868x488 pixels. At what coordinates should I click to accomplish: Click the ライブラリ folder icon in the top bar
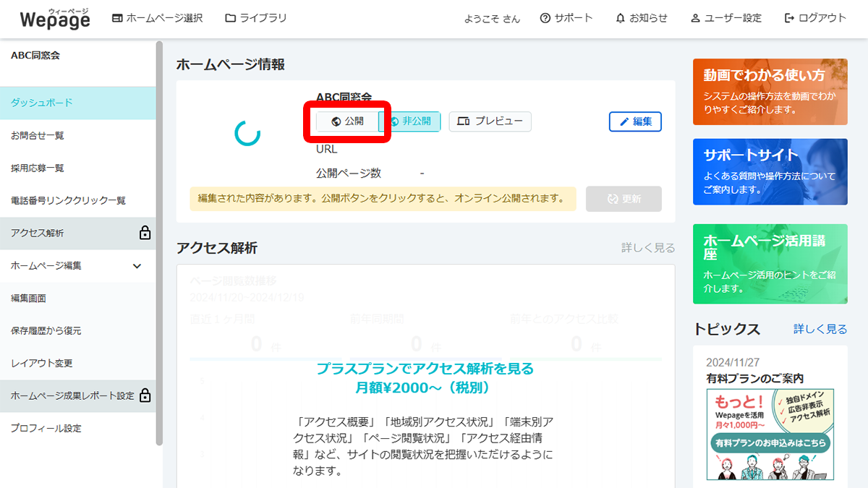tap(230, 18)
